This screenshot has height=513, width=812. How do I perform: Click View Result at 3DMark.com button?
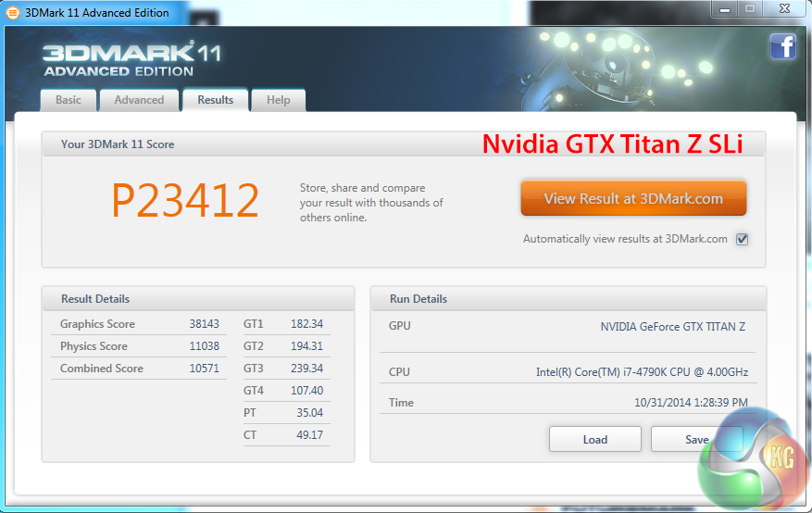click(633, 198)
